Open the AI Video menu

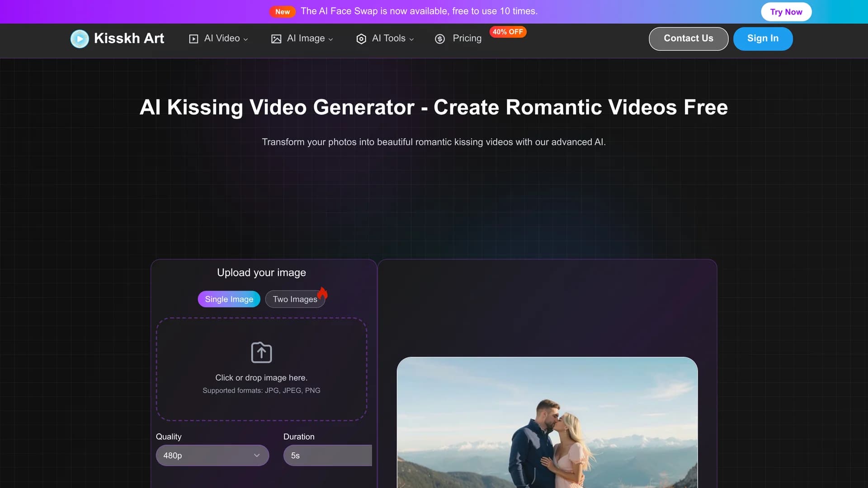pyautogui.click(x=219, y=38)
